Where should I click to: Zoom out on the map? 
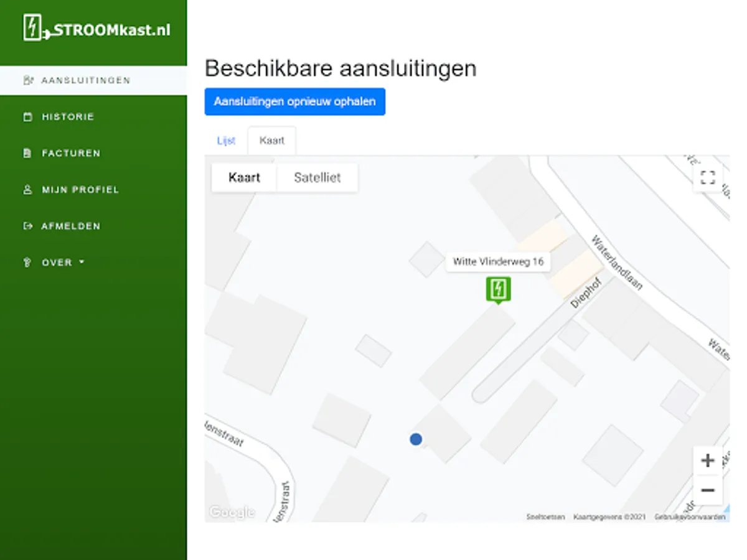pos(708,490)
